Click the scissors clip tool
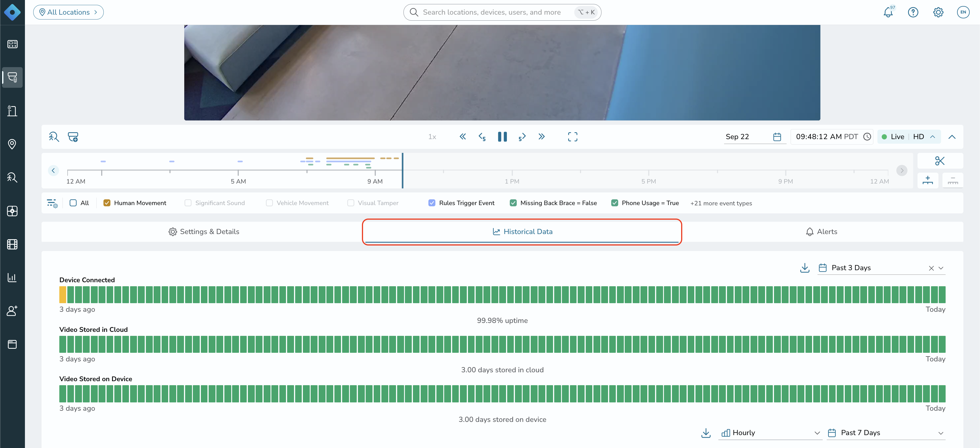Viewport: 980px width, 448px height. 940,161
